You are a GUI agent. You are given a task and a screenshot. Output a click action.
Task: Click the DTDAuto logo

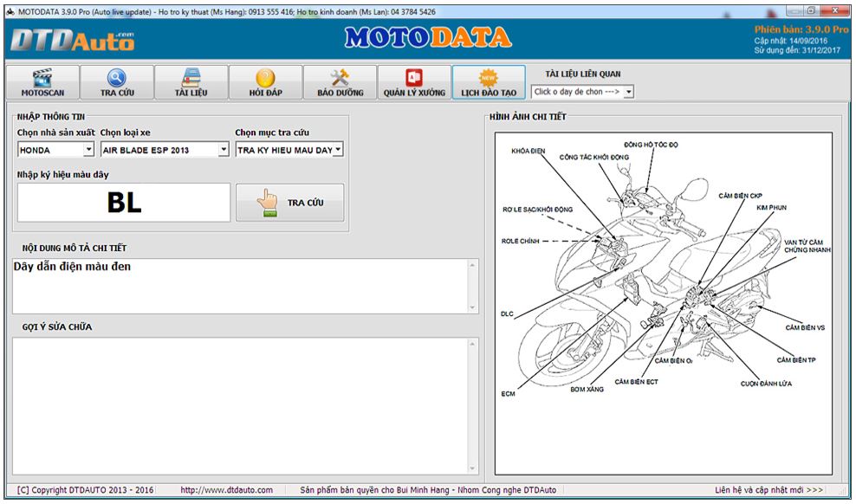click(x=72, y=40)
